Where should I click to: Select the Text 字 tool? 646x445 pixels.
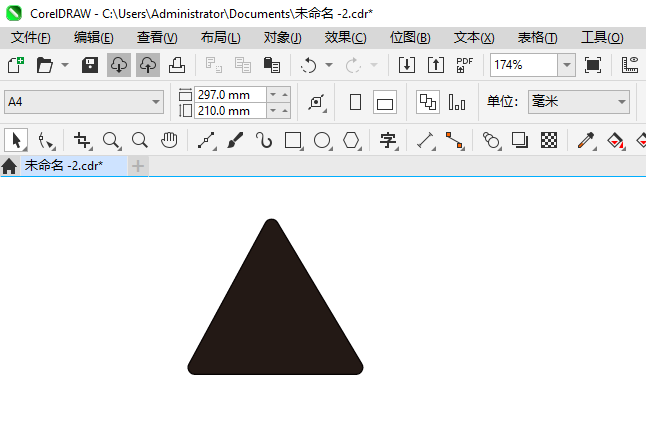pyautogui.click(x=388, y=141)
